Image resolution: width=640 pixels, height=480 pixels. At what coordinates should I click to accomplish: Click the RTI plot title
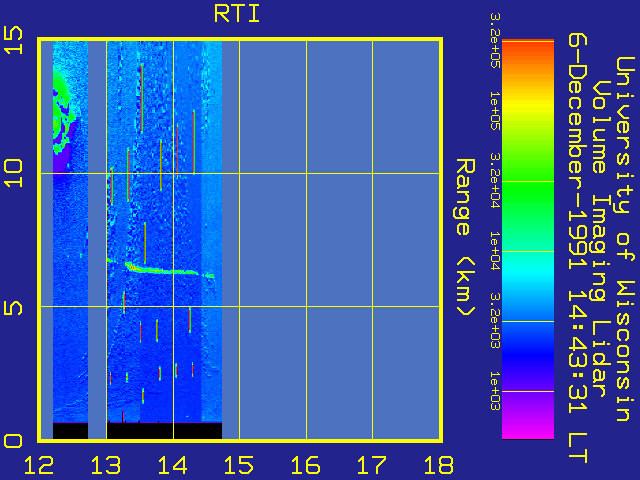point(237,14)
